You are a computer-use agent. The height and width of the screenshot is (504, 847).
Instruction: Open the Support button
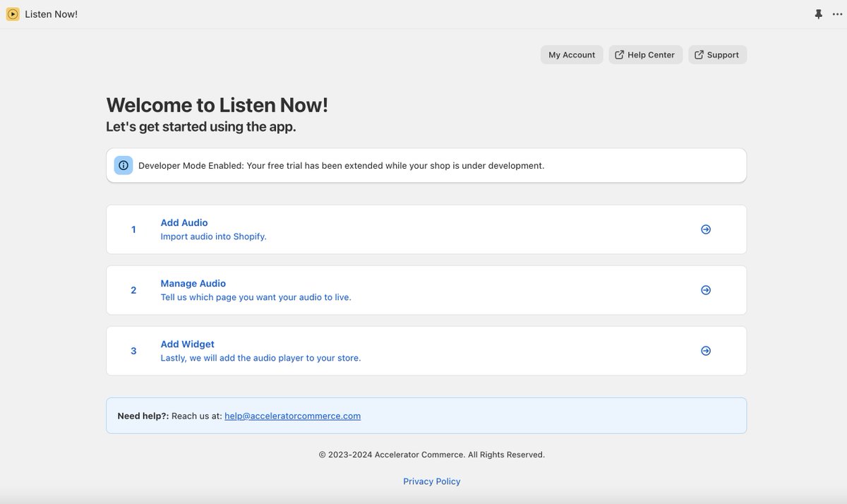[x=717, y=55]
